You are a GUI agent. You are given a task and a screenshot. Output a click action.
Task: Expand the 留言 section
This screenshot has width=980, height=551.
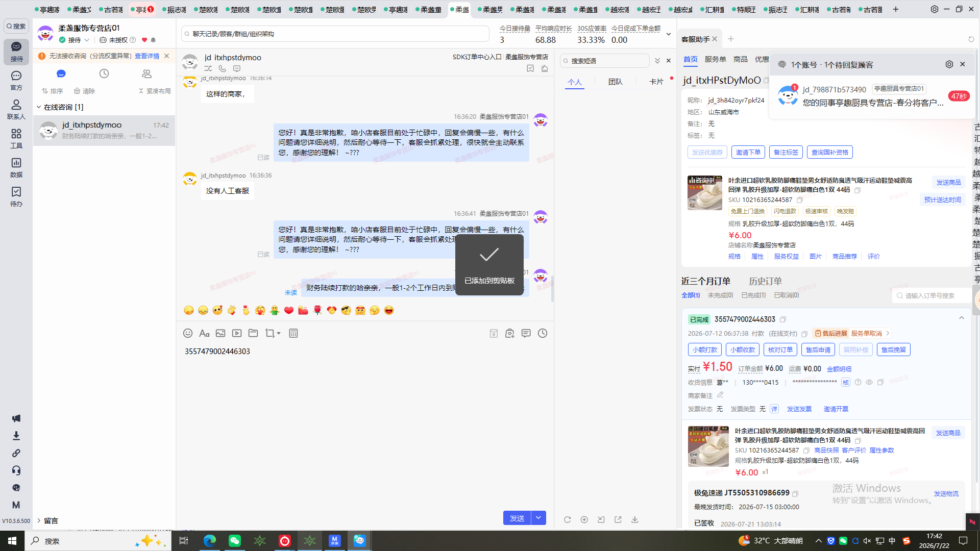point(39,520)
